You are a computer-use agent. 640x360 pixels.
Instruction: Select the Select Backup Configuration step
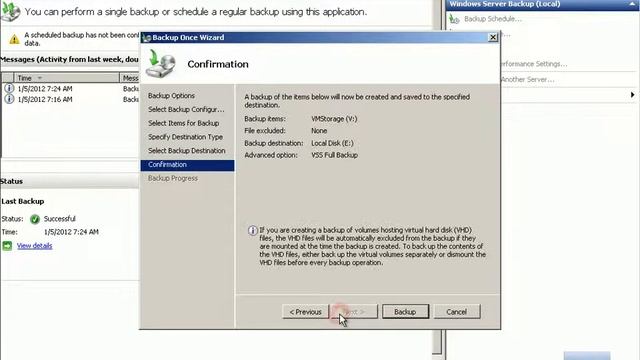(186, 109)
